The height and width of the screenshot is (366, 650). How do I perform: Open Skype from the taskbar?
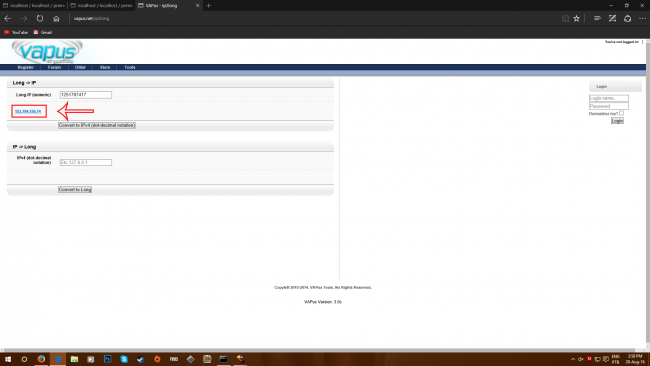(124, 359)
